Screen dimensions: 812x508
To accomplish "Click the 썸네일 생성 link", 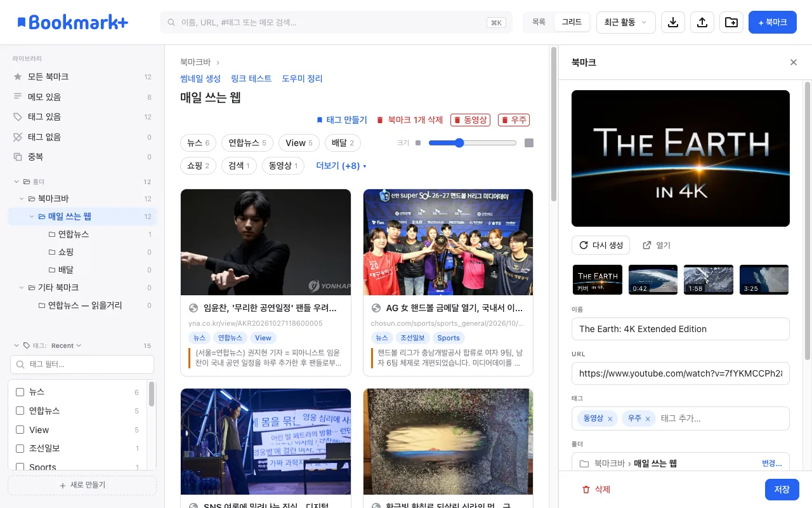I will coord(200,79).
